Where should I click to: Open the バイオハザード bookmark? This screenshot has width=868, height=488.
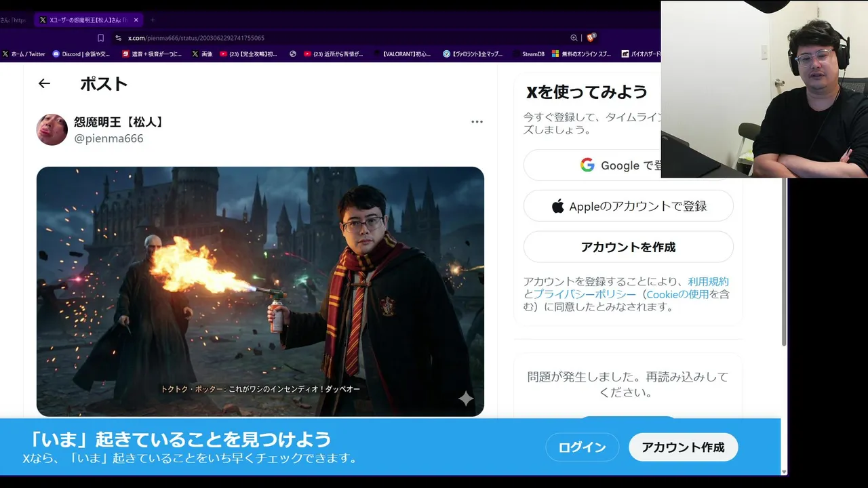click(641, 54)
